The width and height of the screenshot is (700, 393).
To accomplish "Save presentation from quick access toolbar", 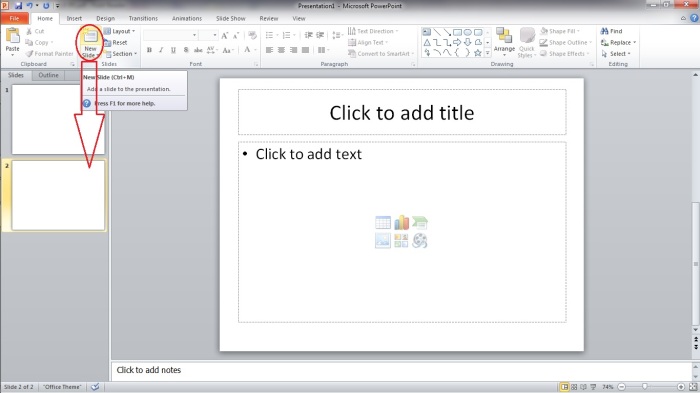I will click(18, 6).
